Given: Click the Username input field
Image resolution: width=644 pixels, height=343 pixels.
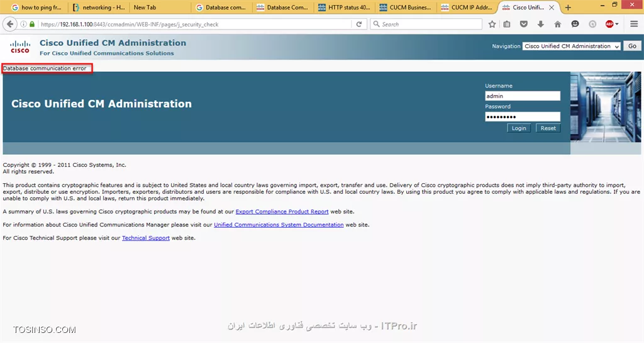Looking at the screenshot, I should pyautogui.click(x=523, y=96).
